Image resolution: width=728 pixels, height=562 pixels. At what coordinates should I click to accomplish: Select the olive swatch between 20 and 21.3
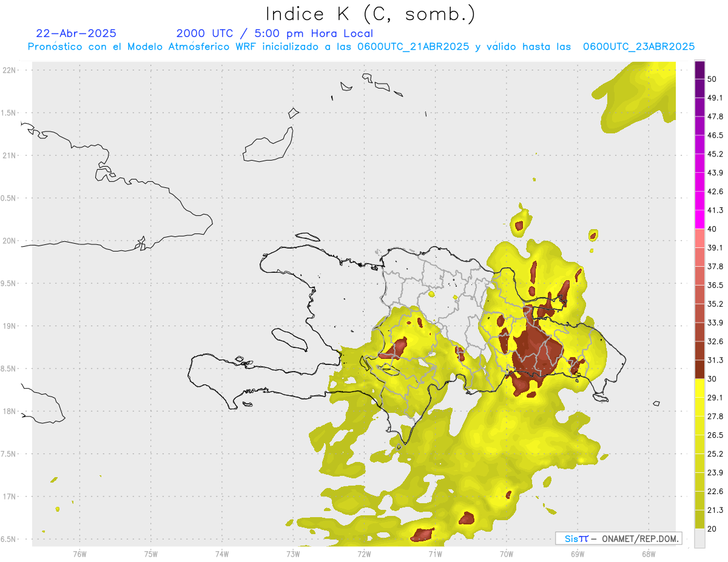coord(699,520)
